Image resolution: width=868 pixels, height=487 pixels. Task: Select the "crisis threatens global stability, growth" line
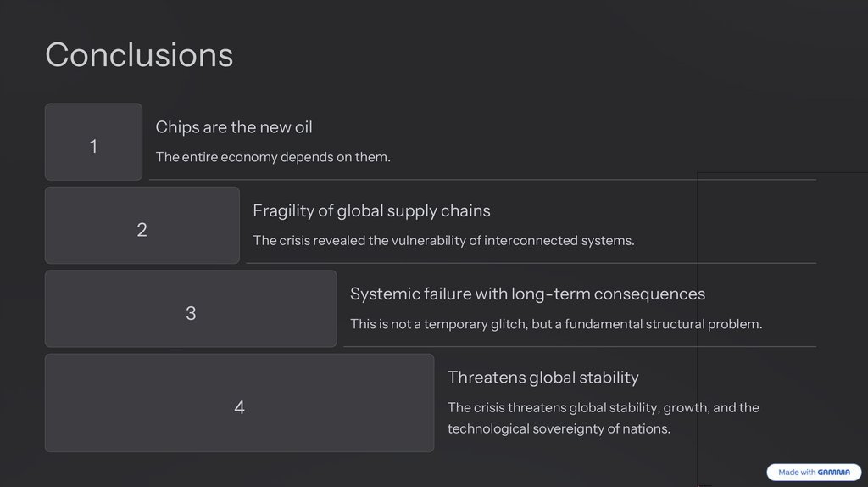(603, 407)
